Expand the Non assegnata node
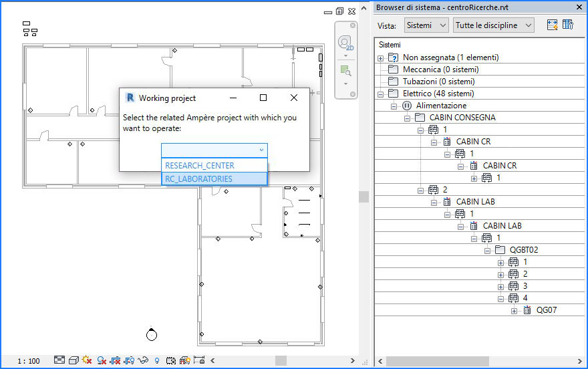Screen dimensions: 588x369 pyautogui.click(x=380, y=58)
